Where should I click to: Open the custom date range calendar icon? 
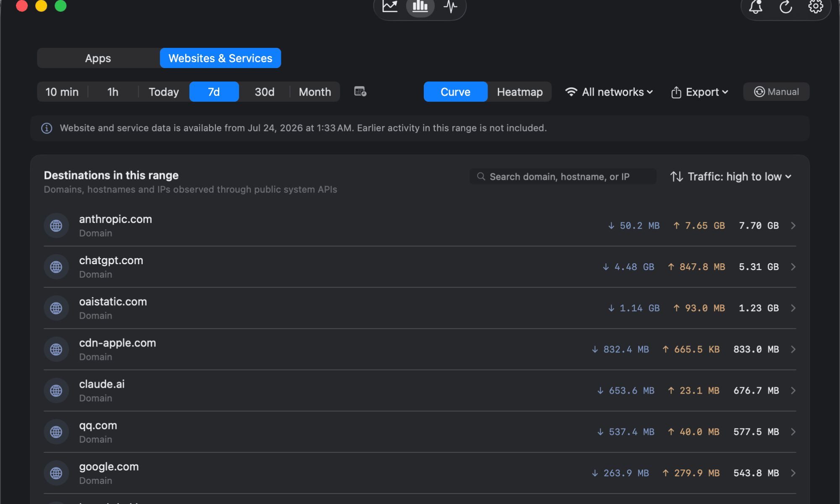(360, 92)
